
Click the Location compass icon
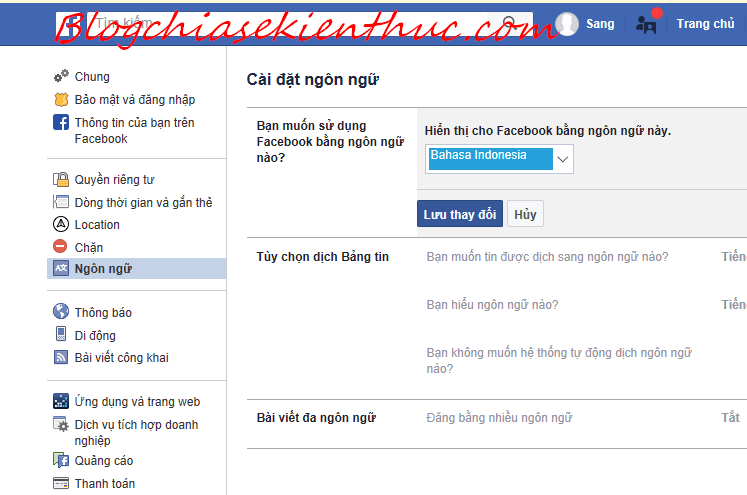61,224
